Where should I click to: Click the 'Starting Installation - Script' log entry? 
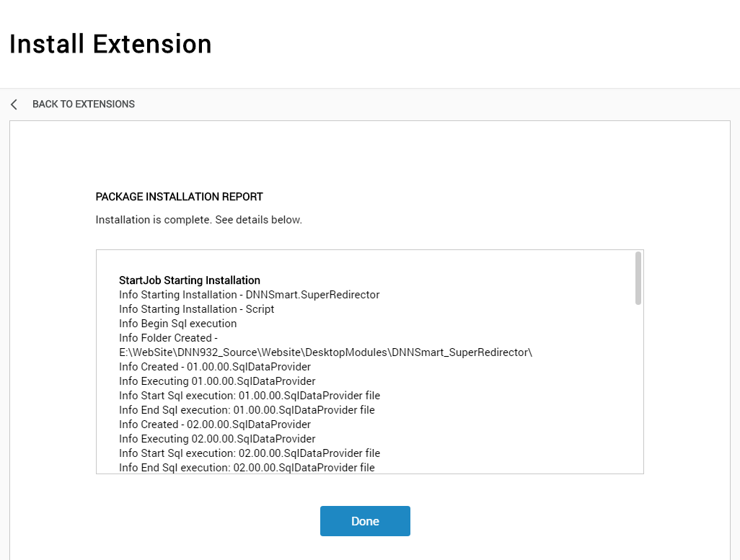pyautogui.click(x=196, y=309)
